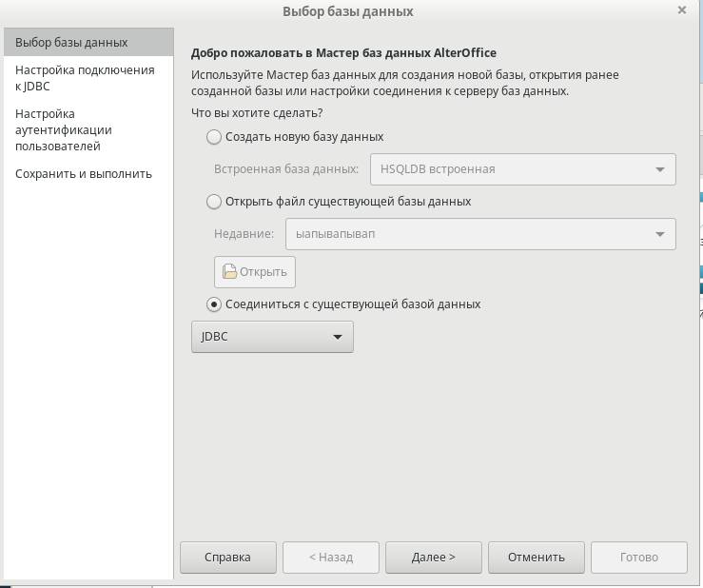Click the < Назад button
Viewport: 703px width, 588px height.
click(x=331, y=558)
